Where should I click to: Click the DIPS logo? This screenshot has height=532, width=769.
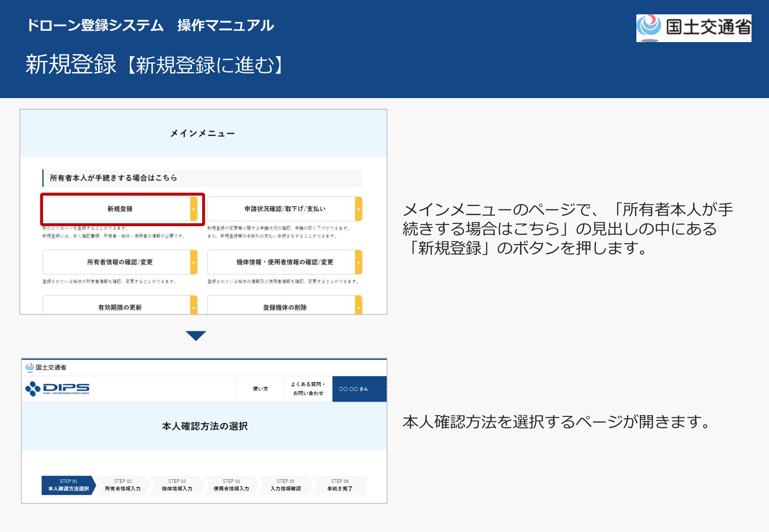(57, 388)
